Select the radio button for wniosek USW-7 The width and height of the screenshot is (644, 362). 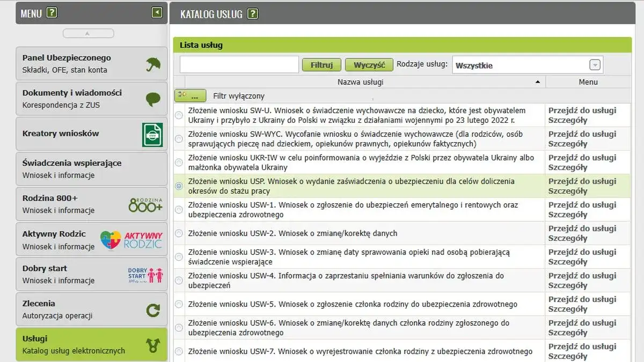(x=179, y=351)
